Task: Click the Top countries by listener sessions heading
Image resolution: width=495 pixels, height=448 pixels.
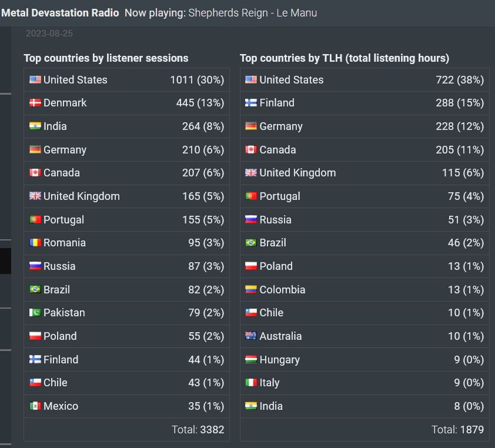Action: pos(106,58)
